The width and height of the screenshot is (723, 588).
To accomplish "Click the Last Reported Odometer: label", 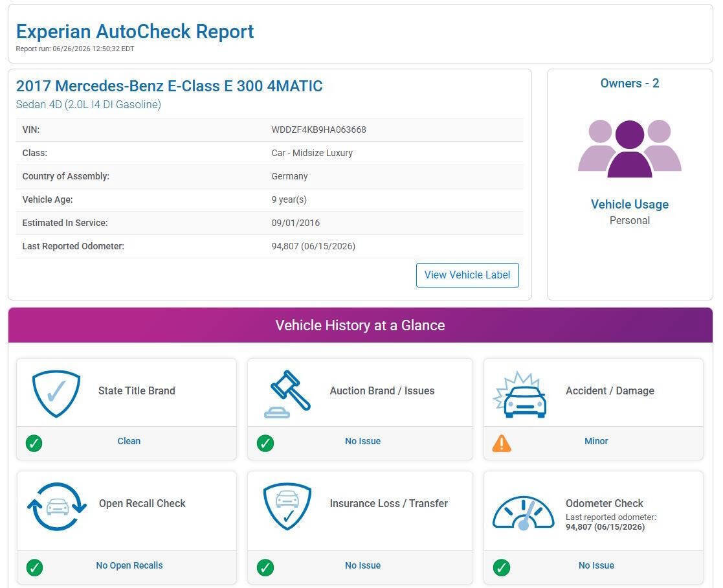I will click(73, 246).
